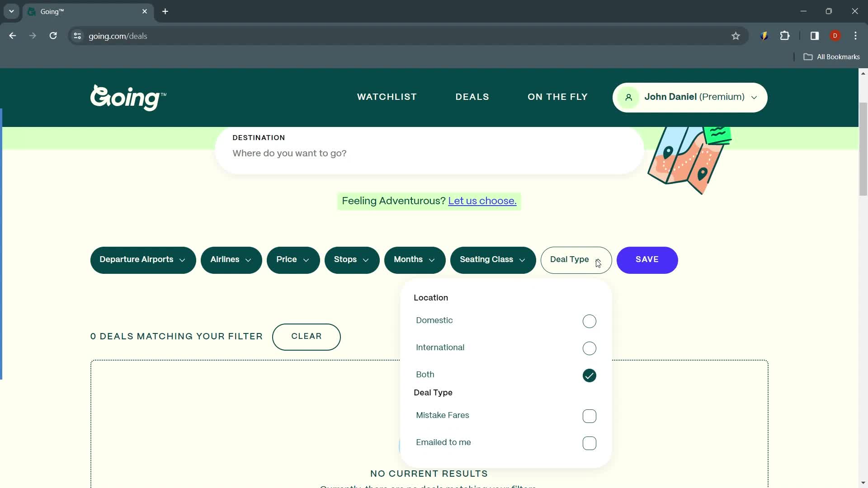Select the Both location radio button
Viewport: 868px width, 488px height.
[590, 375]
